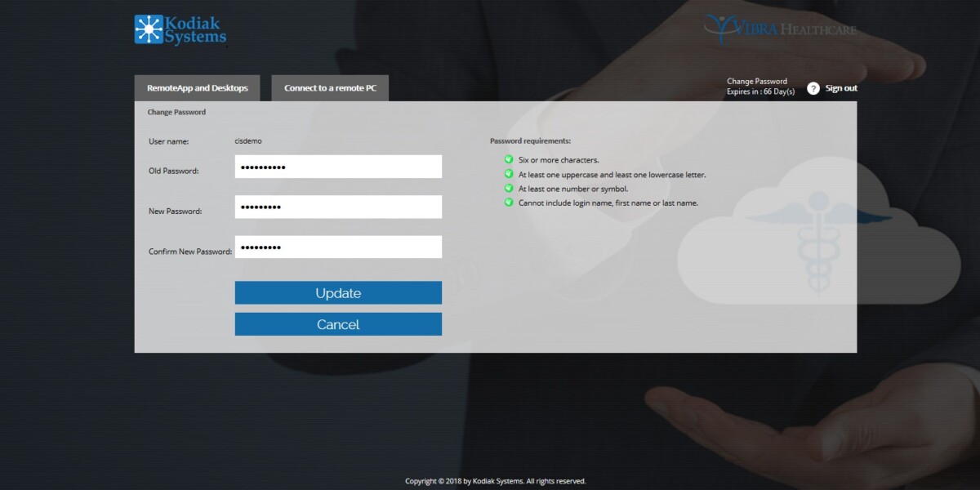This screenshot has width=980, height=490.
Task: Open help via the question mark icon
Action: pyautogui.click(x=813, y=88)
